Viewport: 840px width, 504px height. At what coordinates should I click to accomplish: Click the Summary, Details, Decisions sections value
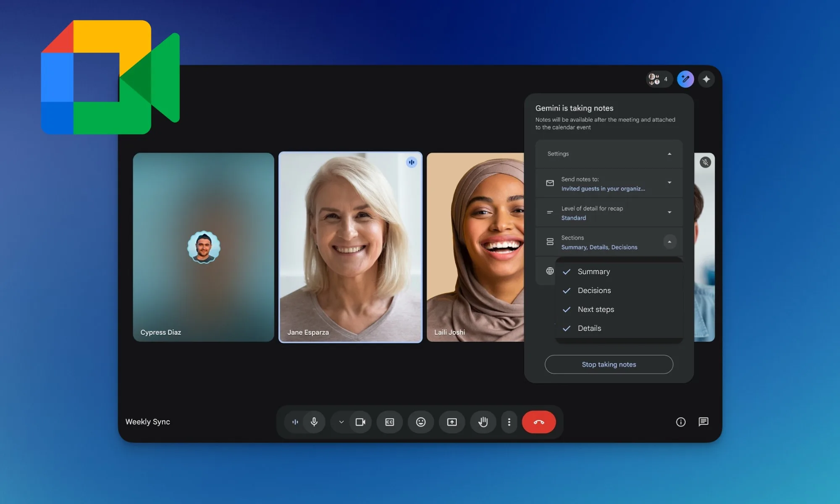click(x=599, y=247)
